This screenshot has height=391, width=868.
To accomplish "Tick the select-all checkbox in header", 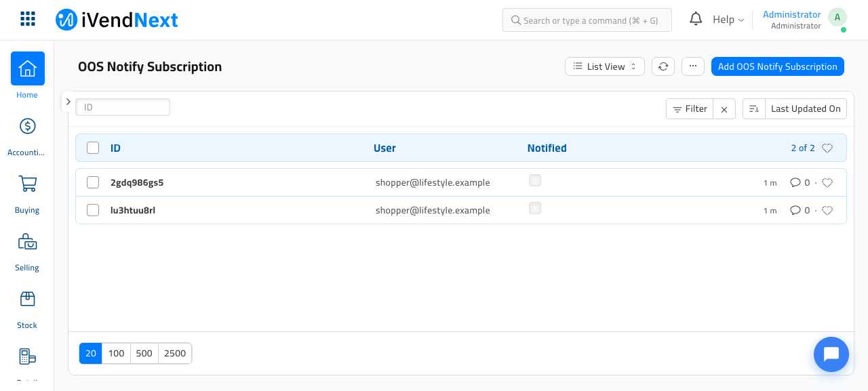I will point(93,148).
